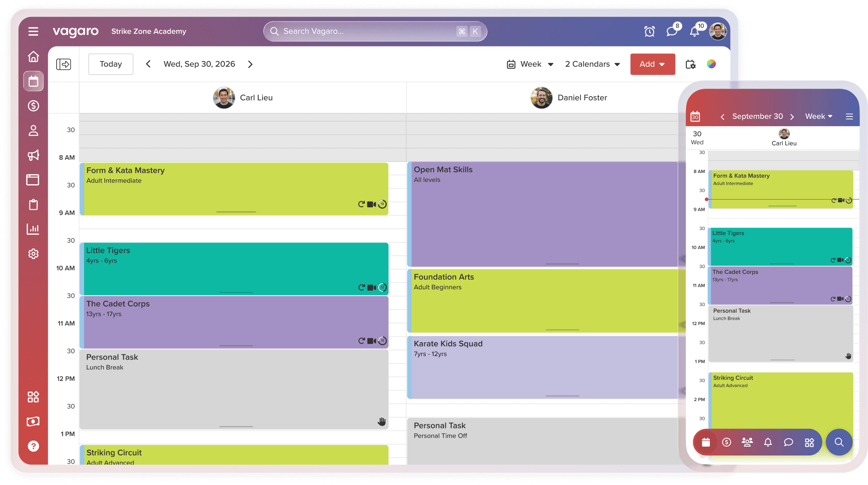
Task: Open Foundation Arts class on Daniel Foster's calendar
Action: [x=542, y=301]
